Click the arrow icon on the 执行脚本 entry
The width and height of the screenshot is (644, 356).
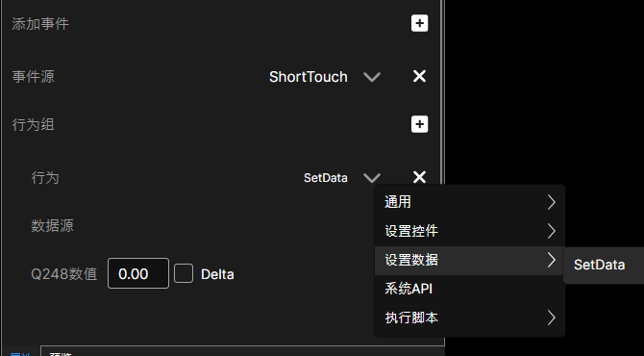tap(551, 318)
